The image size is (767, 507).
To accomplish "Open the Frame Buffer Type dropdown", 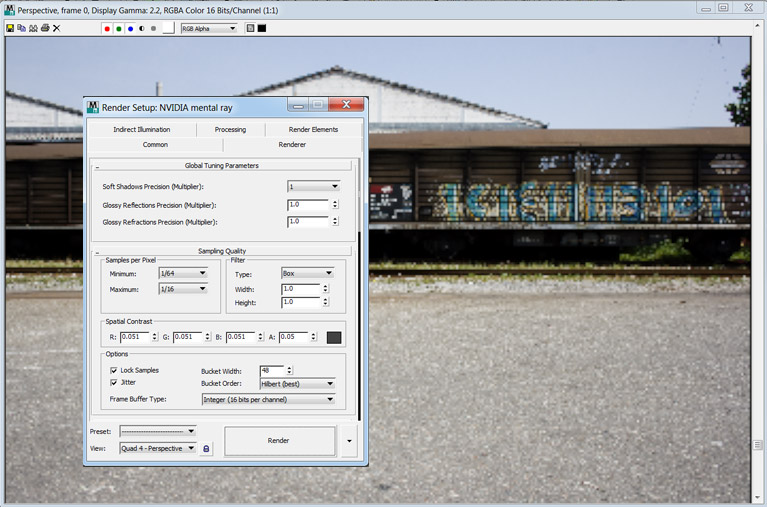I will (x=269, y=400).
